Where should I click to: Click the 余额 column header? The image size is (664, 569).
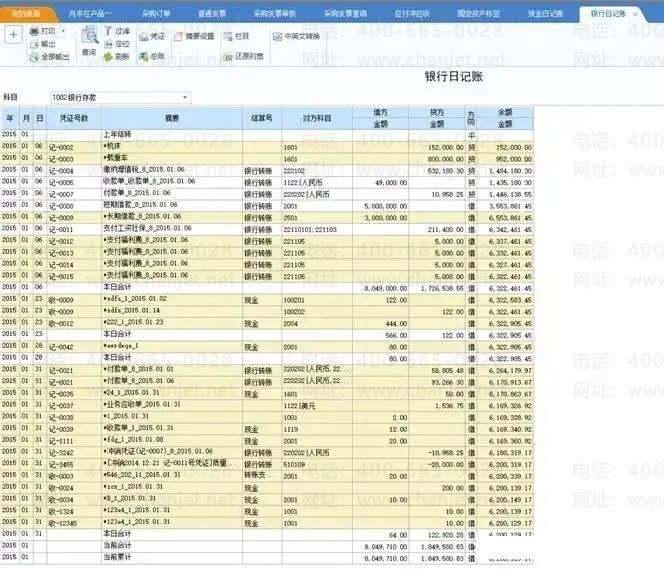(x=505, y=112)
